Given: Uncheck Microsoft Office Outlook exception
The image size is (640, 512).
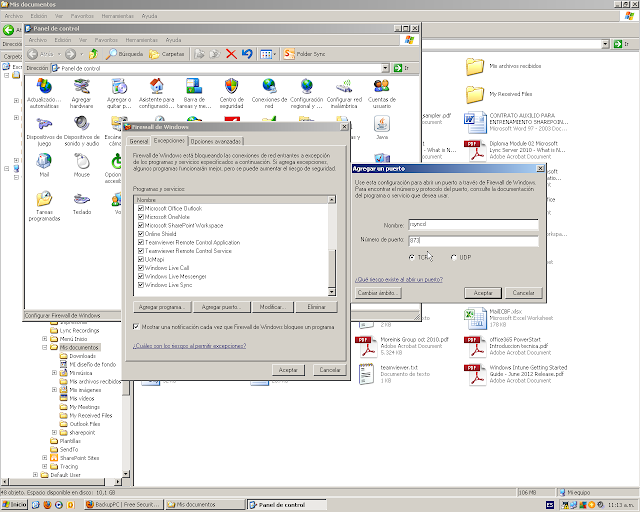Looking at the screenshot, I should tap(140, 208).
